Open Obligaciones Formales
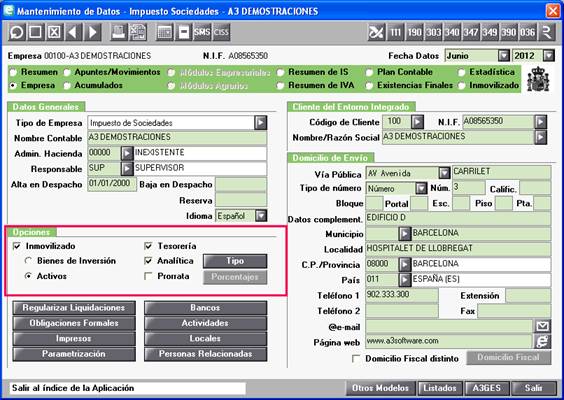The image size is (564, 400). point(74,323)
